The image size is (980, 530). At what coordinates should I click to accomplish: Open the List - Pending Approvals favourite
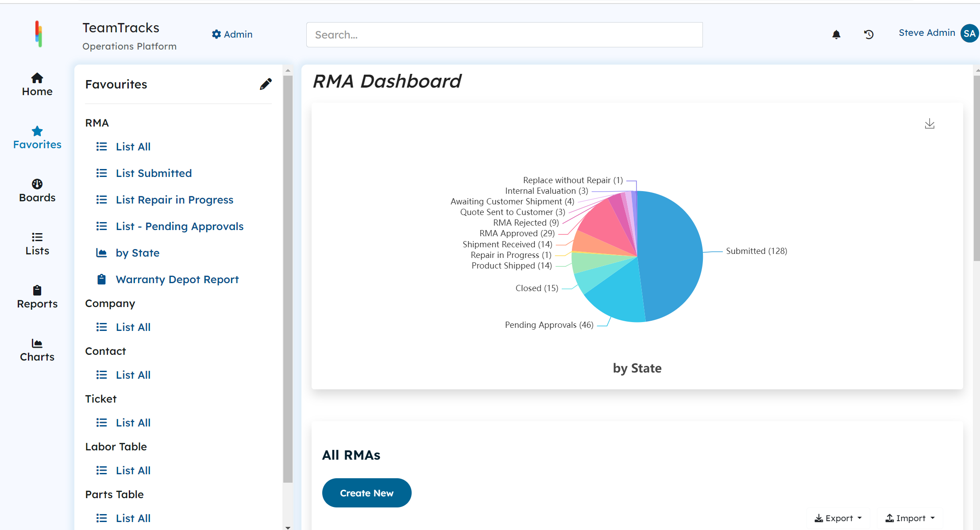pyautogui.click(x=179, y=226)
